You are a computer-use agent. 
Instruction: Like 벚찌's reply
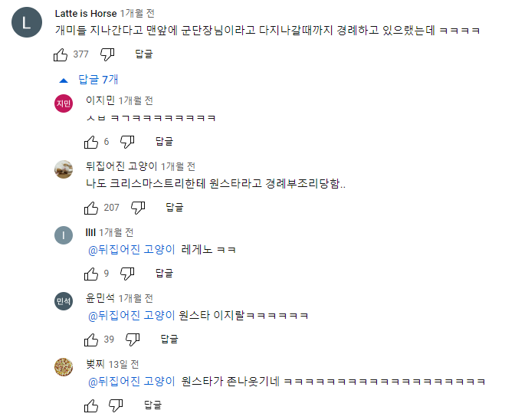pyautogui.click(x=91, y=405)
